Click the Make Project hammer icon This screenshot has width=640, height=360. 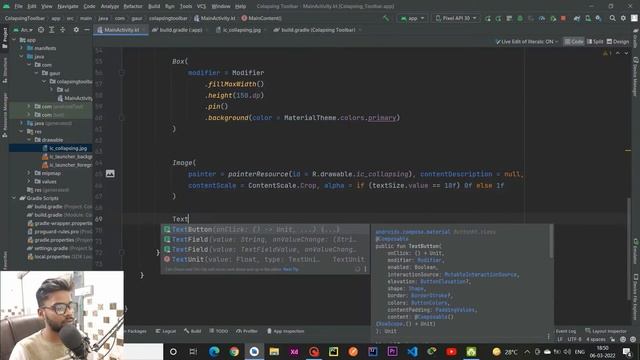click(x=386, y=18)
